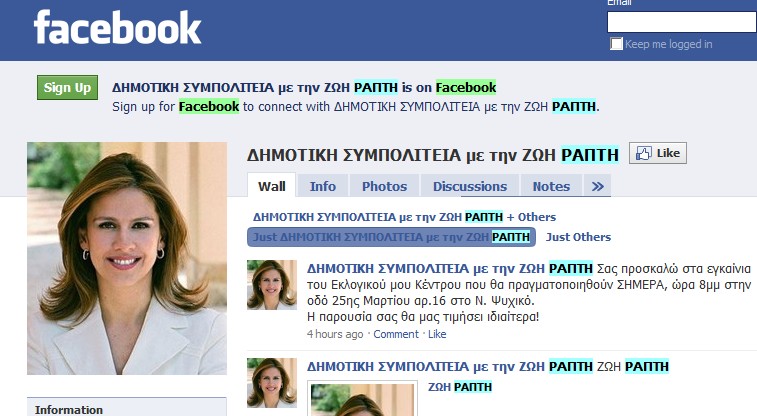Select the Wall tab

pos(272,186)
